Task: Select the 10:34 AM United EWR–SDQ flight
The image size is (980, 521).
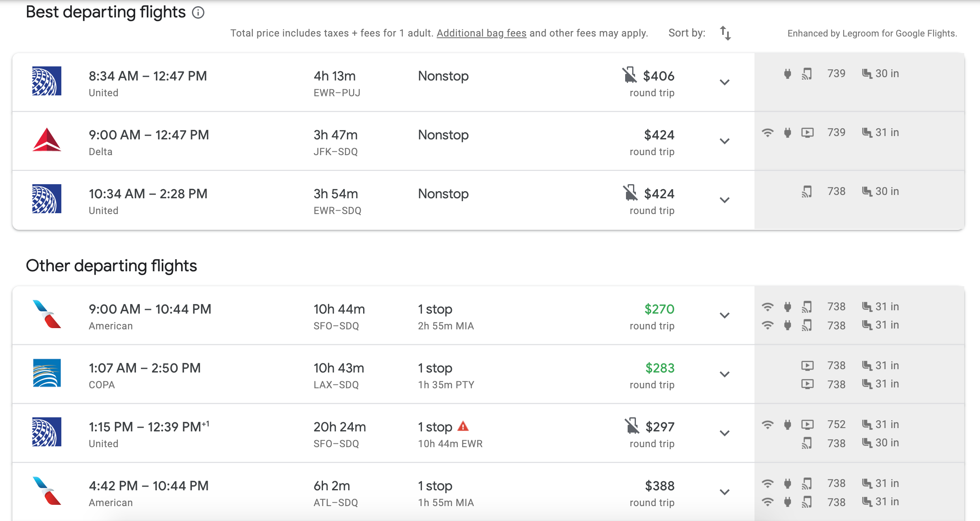Action: pos(148,194)
